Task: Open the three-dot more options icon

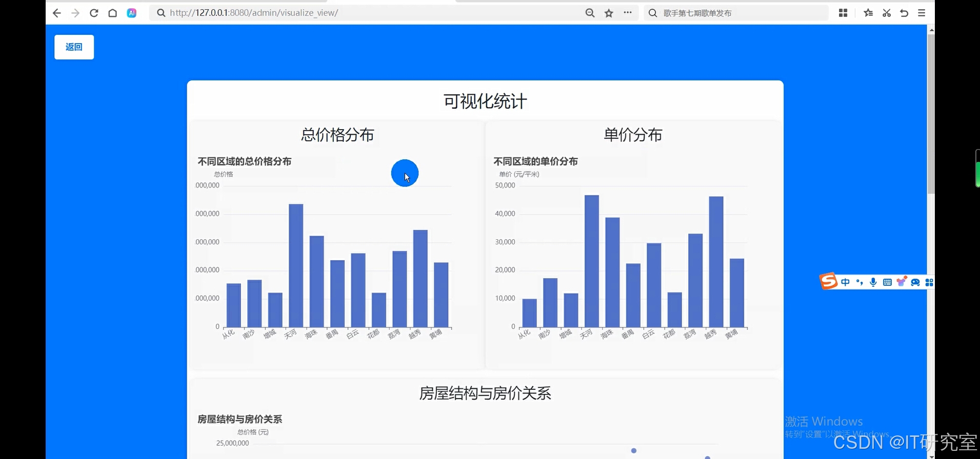Action: (628, 13)
